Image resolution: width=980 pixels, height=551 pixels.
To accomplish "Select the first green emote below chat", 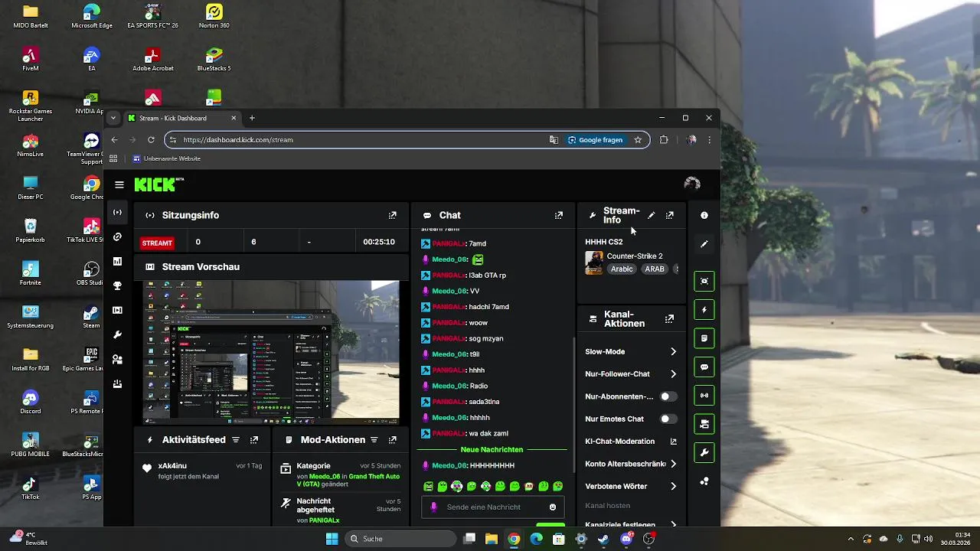I will pos(428,486).
